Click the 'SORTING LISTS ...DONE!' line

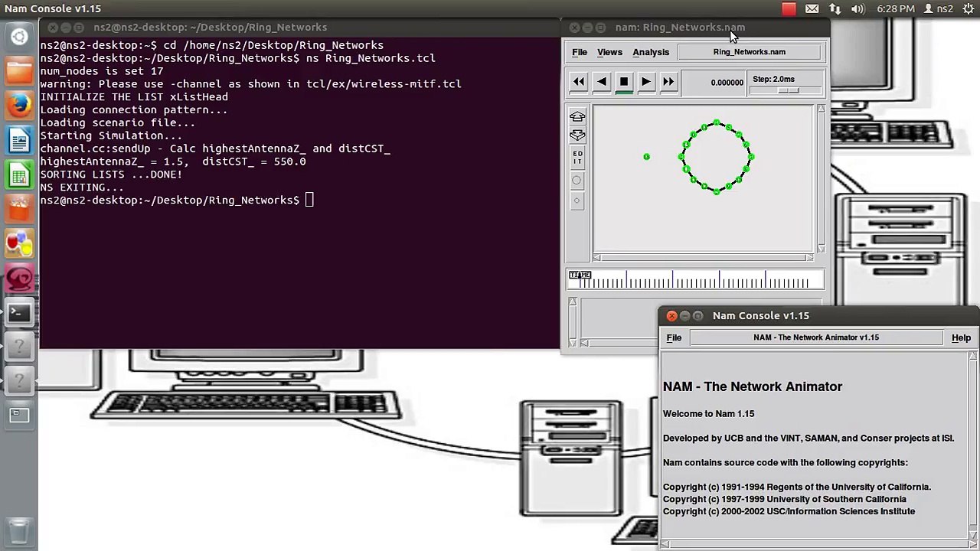(x=111, y=174)
